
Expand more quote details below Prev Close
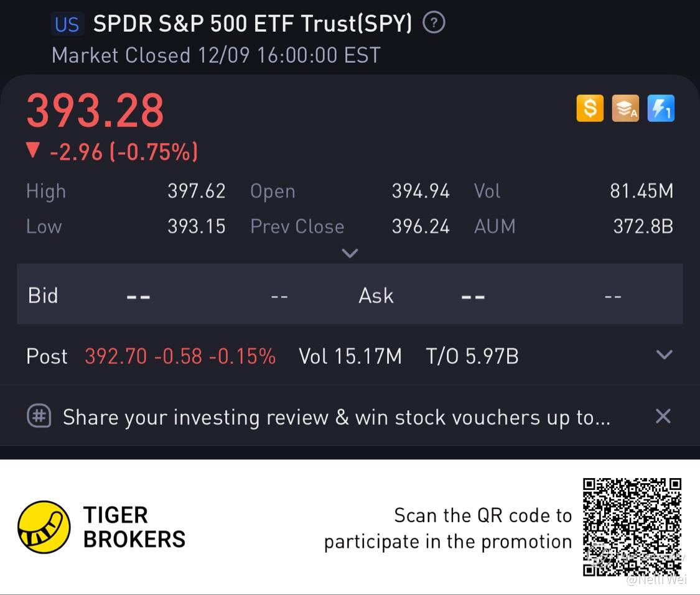[350, 253]
